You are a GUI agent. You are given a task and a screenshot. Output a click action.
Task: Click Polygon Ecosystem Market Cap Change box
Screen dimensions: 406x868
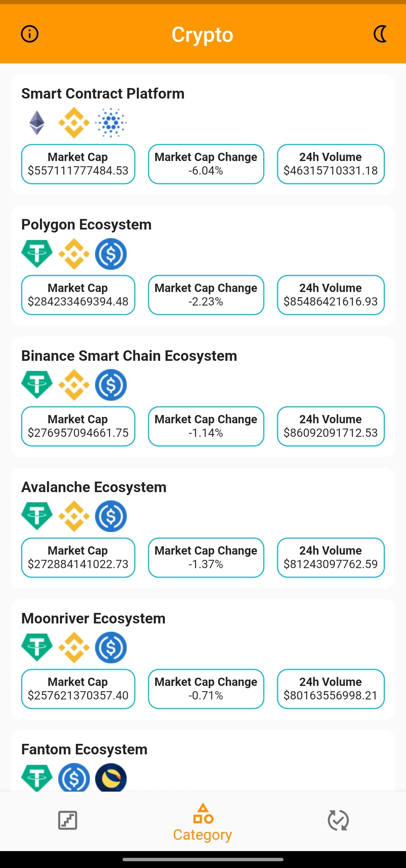[206, 295]
